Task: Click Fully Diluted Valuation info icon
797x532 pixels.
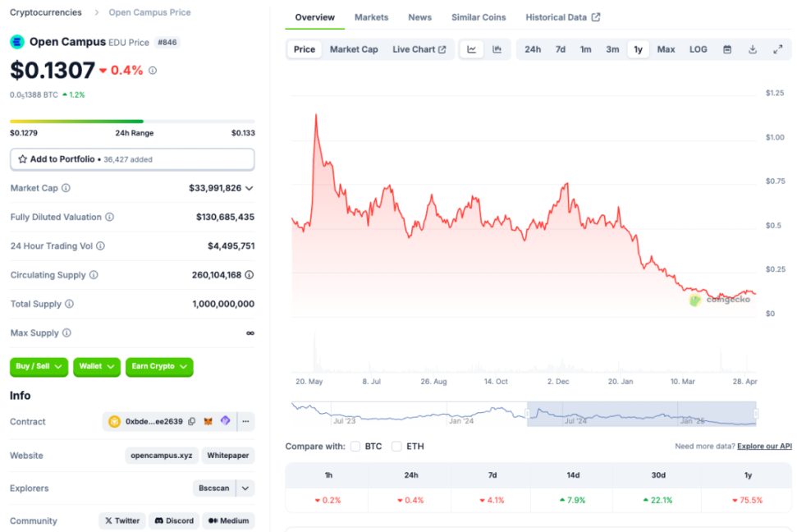Action: 109,218
